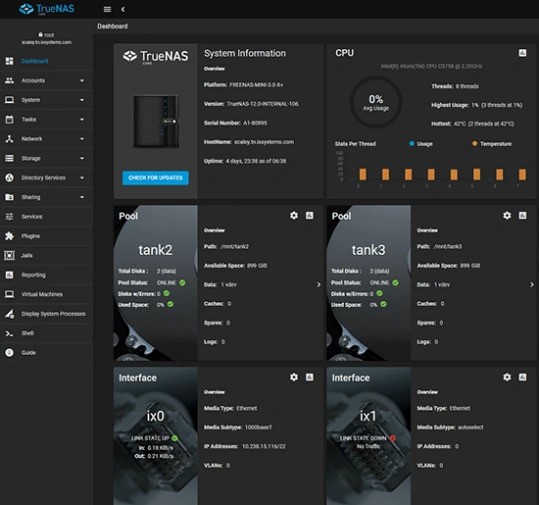
Task: Open ix1 interface settings gear
Action: [507, 377]
